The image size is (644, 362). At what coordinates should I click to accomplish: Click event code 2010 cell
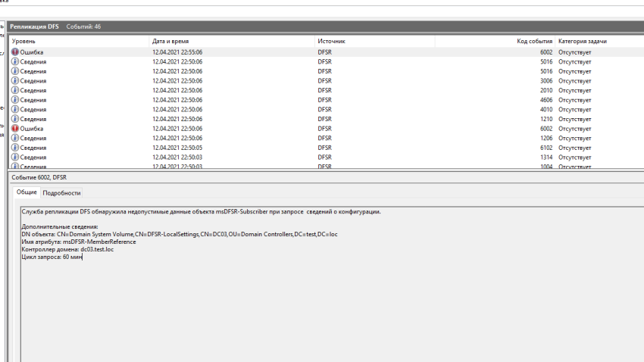(x=546, y=90)
